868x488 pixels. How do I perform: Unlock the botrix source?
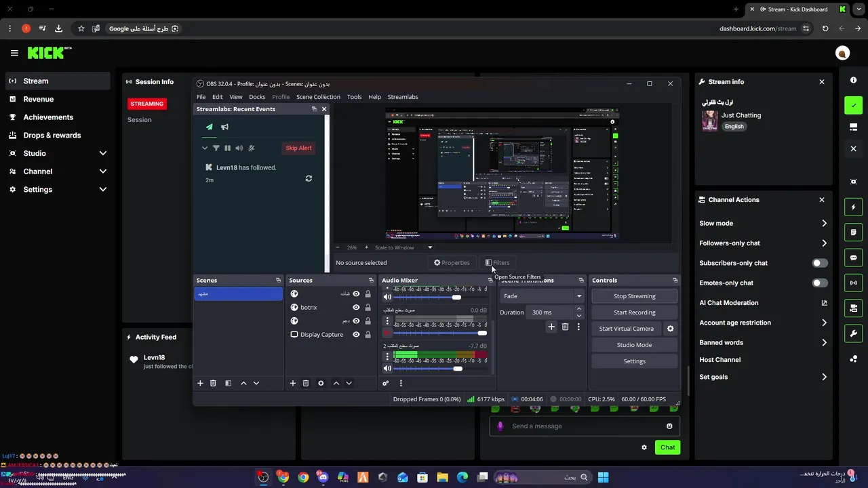[368, 307]
